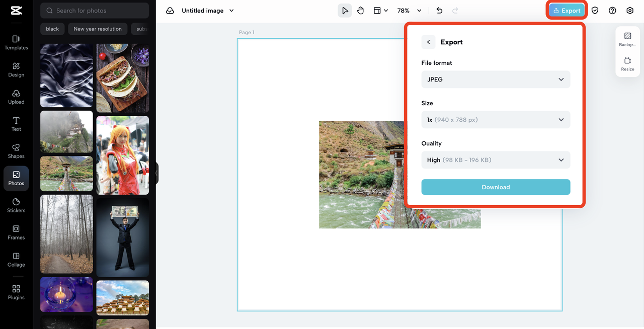Viewport: 644px width, 329px height.
Task: Activate the Hand pan tool
Action: 361,11
